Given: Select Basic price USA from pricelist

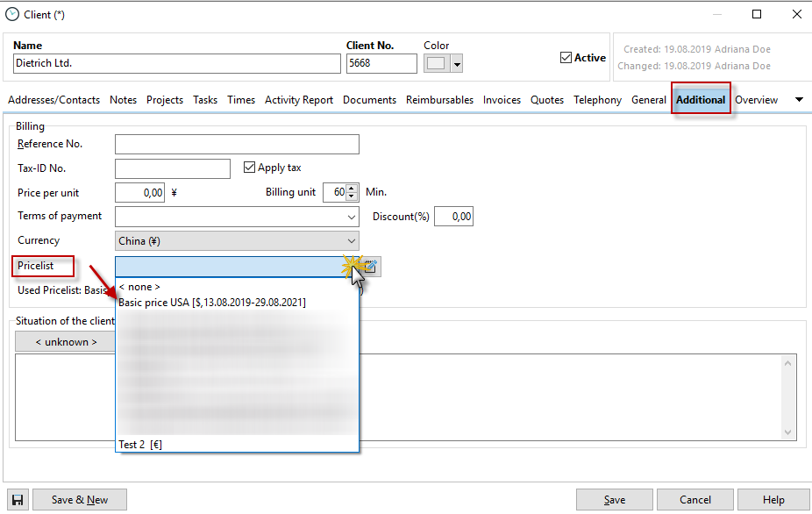Looking at the screenshot, I should 212,303.
